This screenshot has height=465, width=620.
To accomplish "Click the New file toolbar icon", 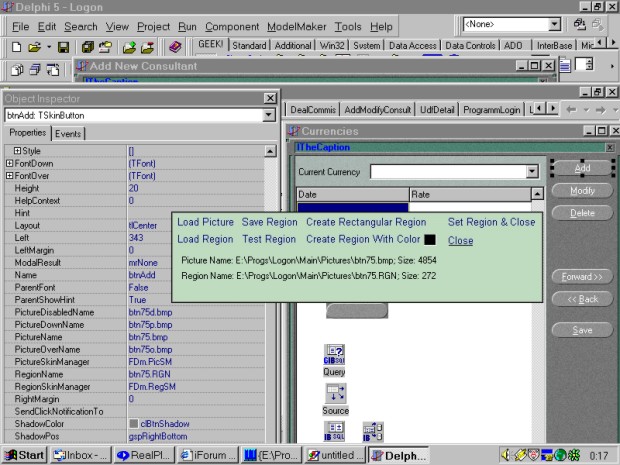I will [x=16, y=47].
